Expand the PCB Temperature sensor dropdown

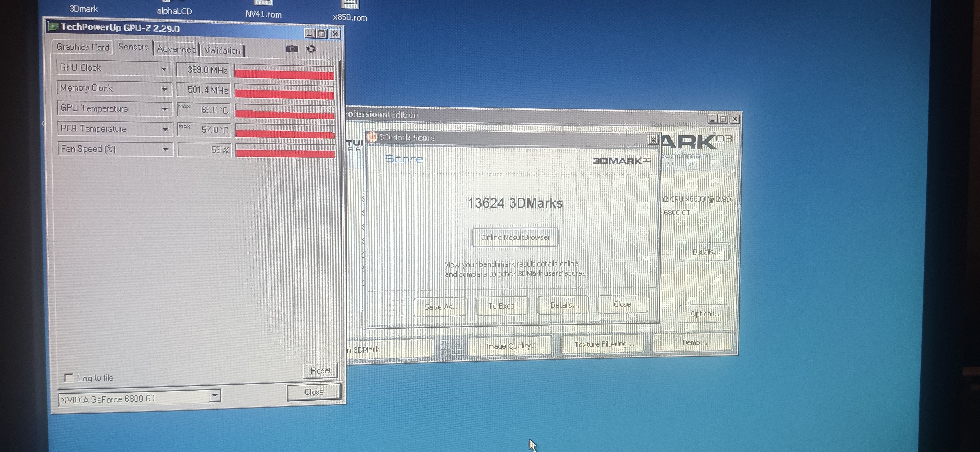point(165,129)
